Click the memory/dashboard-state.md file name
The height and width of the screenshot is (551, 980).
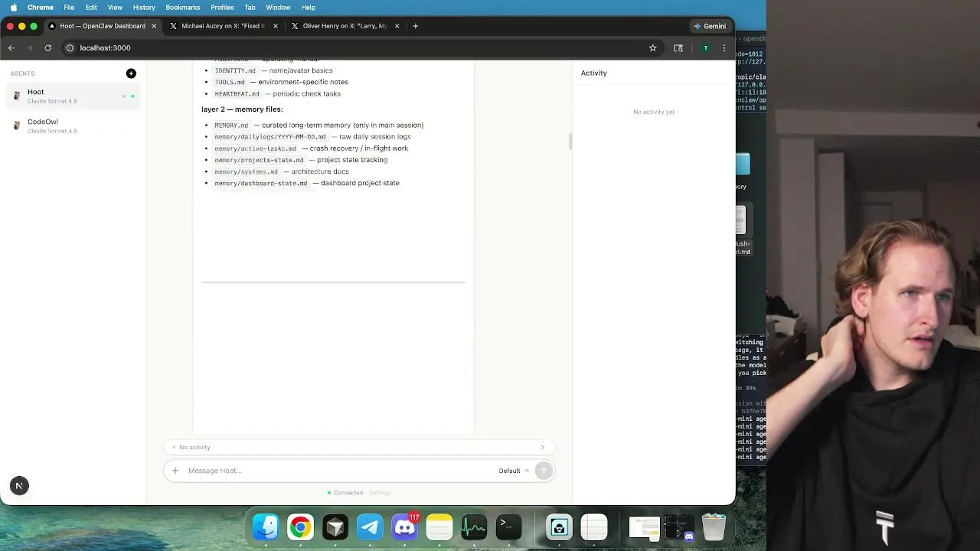click(261, 184)
